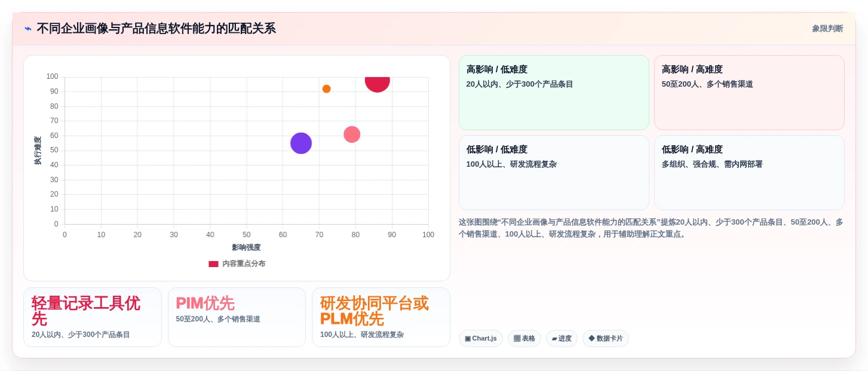
Task: Click the 执行难度 y-axis title
Action: click(38, 151)
